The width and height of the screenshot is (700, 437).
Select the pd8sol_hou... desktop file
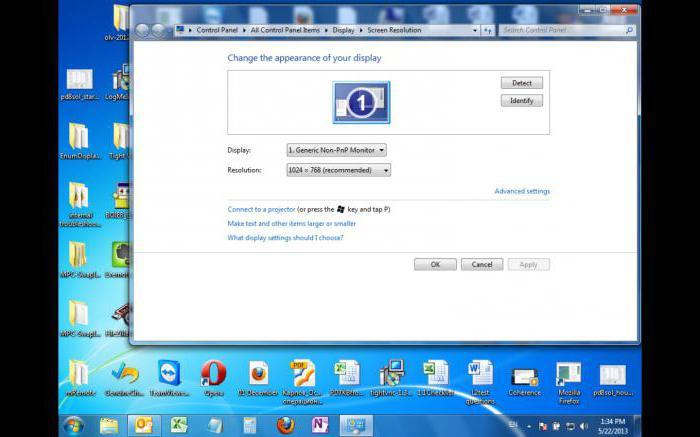click(x=613, y=379)
